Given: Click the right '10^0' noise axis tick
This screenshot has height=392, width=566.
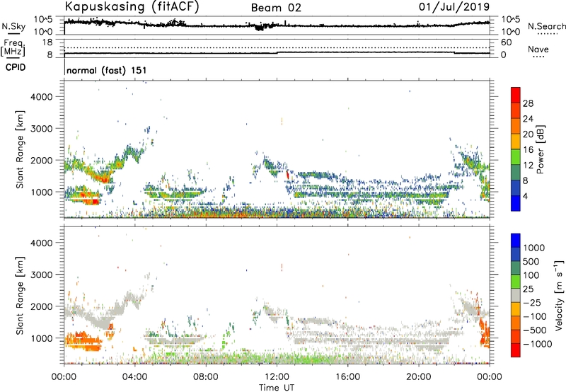Looking at the screenshot, I should tap(510, 32).
